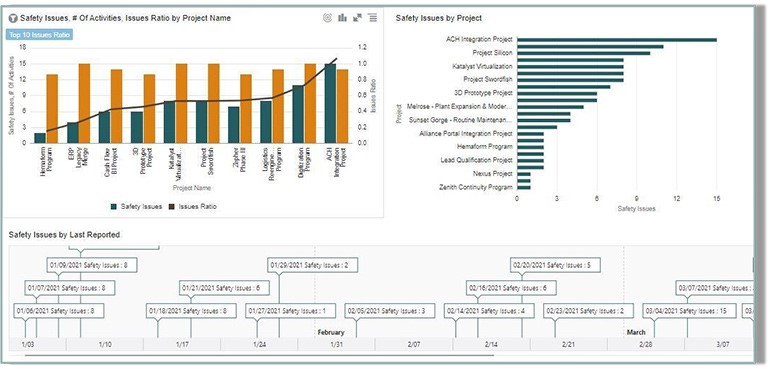Click the March month label on the timeline
This screenshot has width=770, height=369.
(636, 333)
